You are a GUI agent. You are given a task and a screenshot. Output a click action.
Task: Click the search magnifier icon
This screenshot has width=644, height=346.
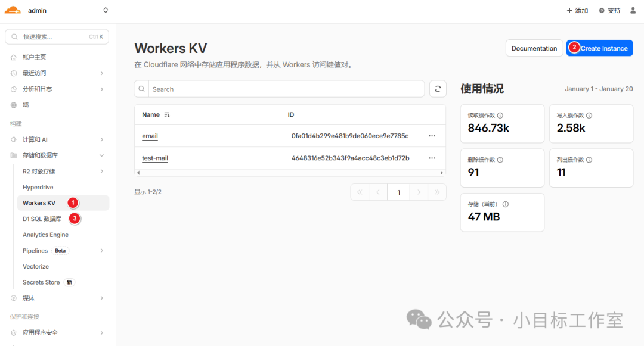coord(142,89)
